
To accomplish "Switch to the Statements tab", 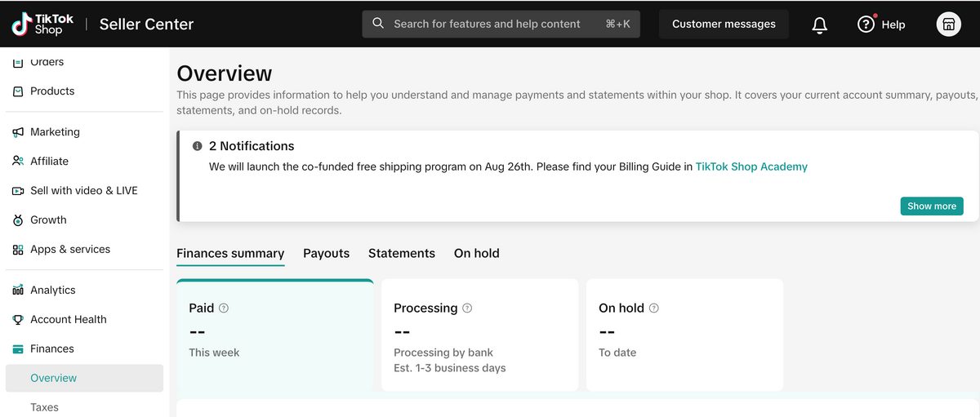I will coord(401,254).
